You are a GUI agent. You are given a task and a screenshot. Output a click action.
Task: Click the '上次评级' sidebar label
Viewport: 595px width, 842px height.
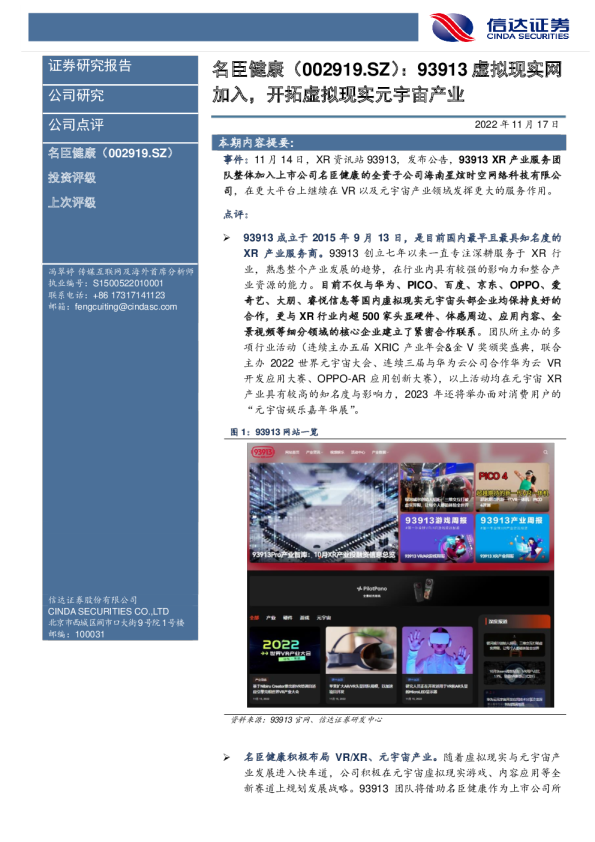(72, 203)
